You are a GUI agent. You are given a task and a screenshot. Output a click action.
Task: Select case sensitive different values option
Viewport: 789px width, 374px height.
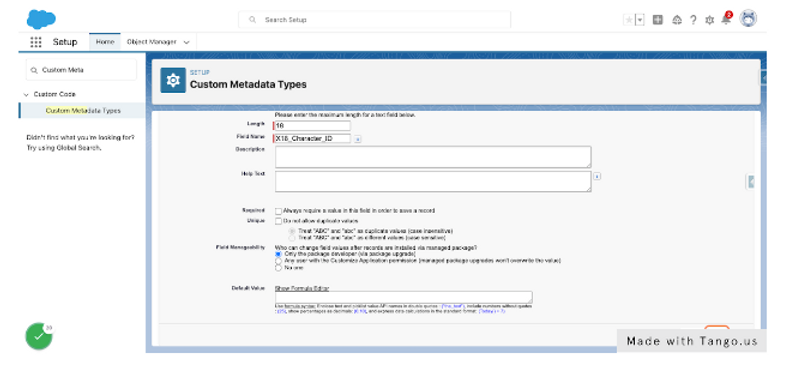click(x=292, y=237)
